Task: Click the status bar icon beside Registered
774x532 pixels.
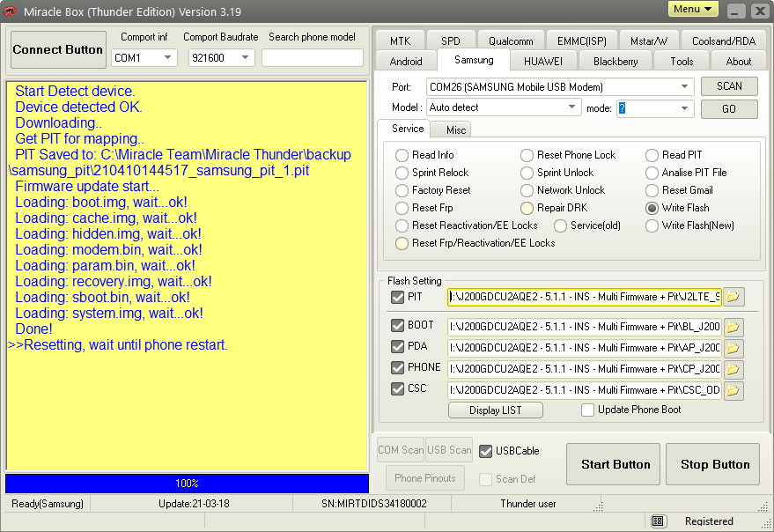Action: point(658,521)
